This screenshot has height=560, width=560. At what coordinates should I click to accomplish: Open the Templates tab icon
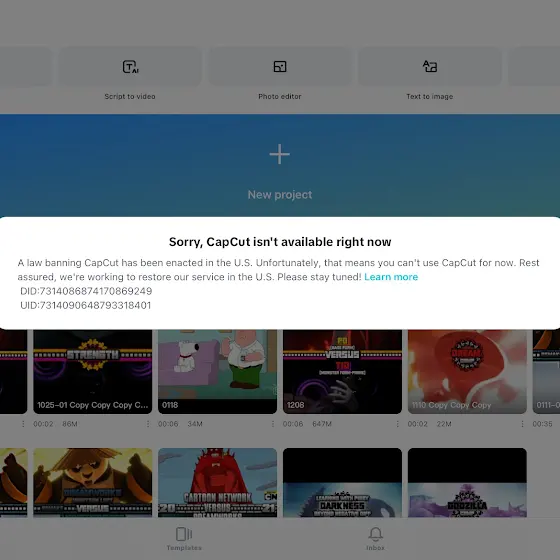point(184,534)
